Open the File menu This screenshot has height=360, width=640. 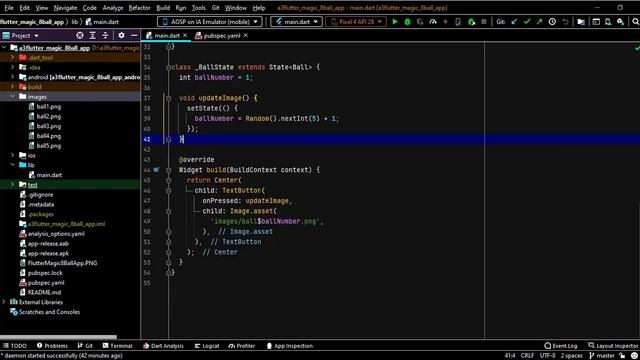pyautogui.click(x=9, y=8)
